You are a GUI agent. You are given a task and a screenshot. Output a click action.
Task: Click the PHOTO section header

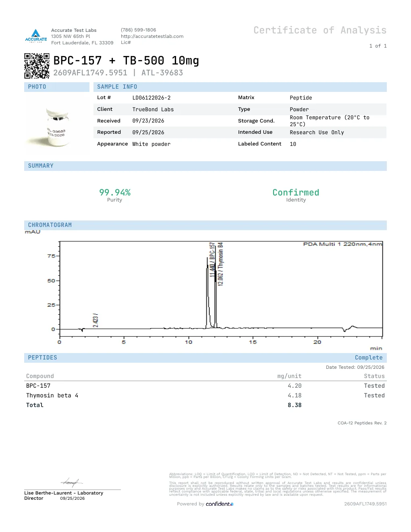[57, 87]
